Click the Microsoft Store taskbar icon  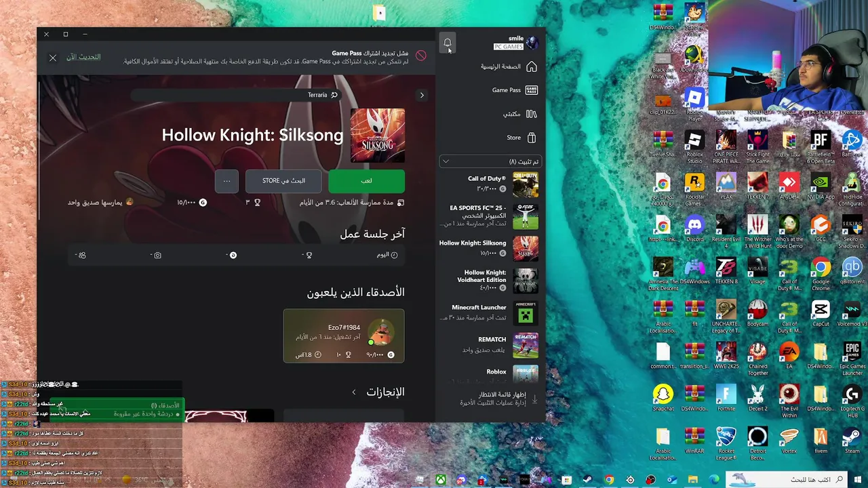pyautogui.click(x=567, y=480)
